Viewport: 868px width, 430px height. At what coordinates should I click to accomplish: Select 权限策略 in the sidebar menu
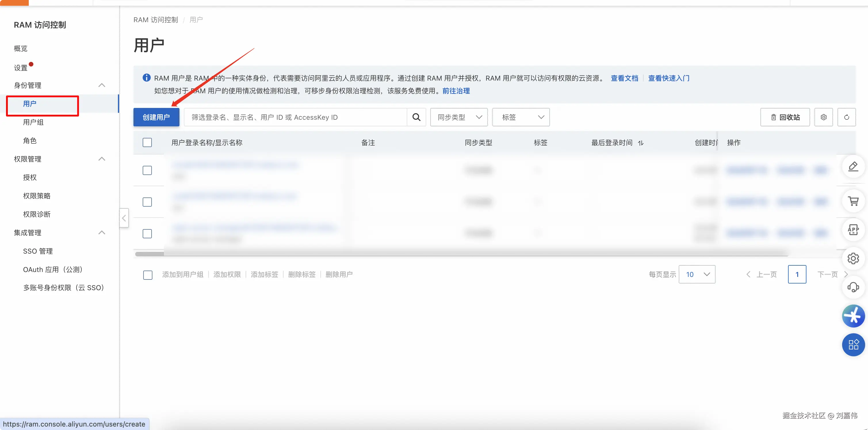[x=37, y=196]
